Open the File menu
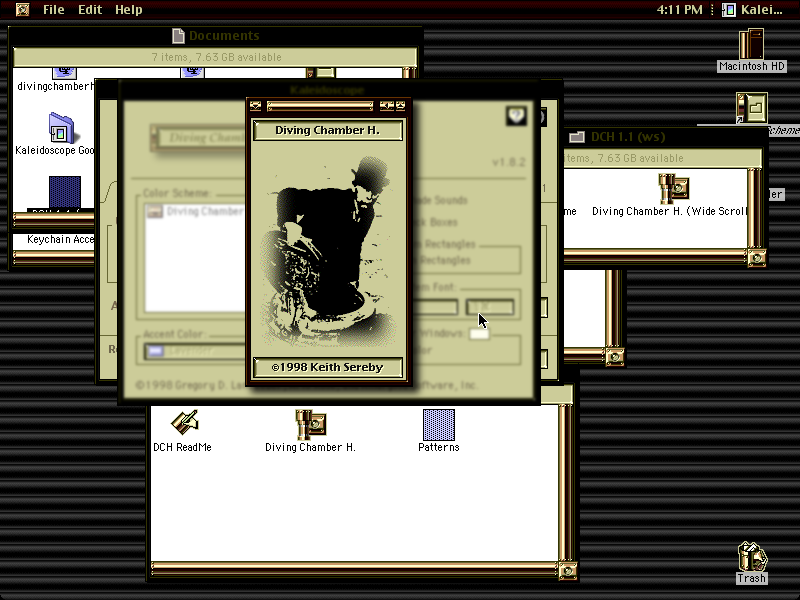Image resolution: width=800 pixels, height=600 pixels. point(54,10)
